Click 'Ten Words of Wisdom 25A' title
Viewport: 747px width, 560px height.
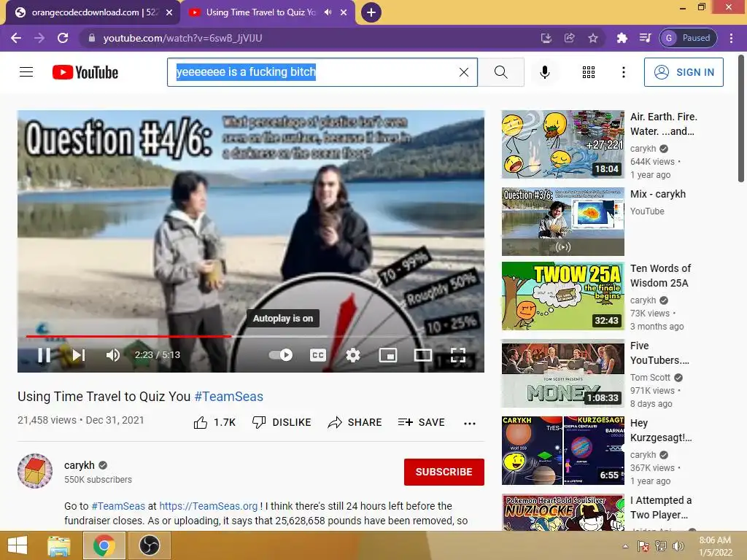click(x=660, y=275)
